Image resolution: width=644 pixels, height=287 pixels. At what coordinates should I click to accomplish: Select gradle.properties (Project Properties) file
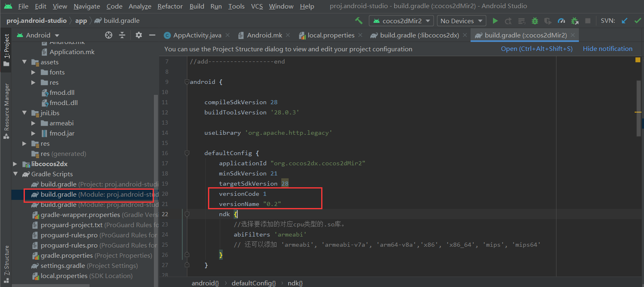click(92, 255)
